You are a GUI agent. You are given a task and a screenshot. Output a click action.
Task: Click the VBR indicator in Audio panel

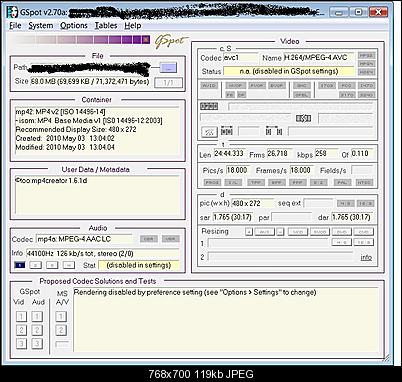pos(170,239)
